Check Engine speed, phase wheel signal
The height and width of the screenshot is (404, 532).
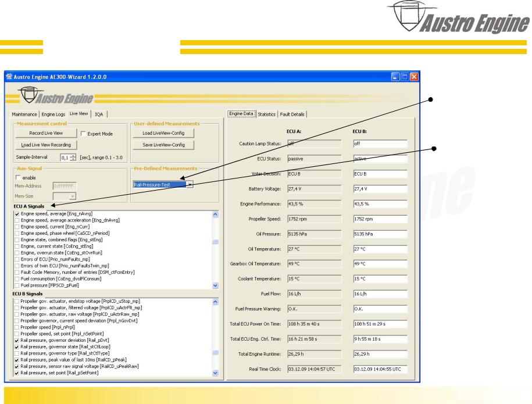tap(17, 233)
